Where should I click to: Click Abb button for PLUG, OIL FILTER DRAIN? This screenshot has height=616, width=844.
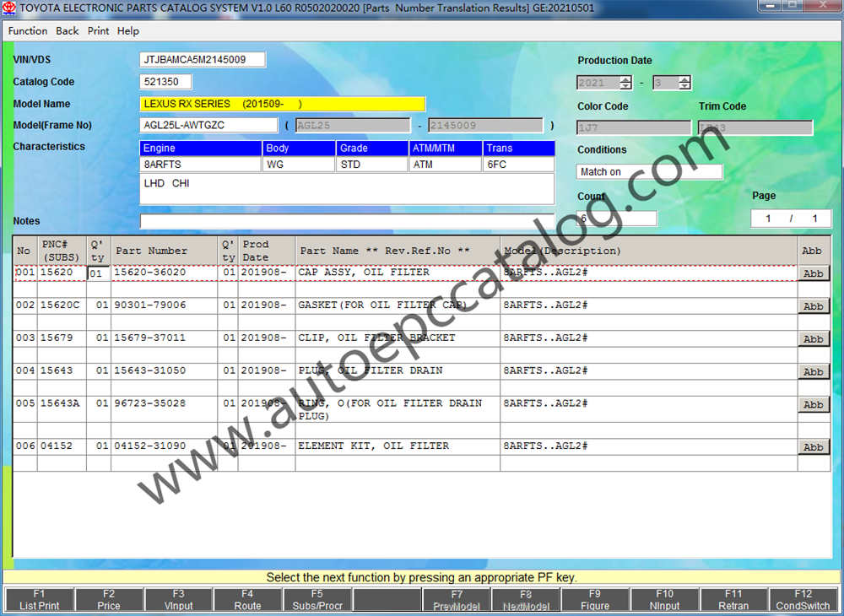(x=814, y=372)
